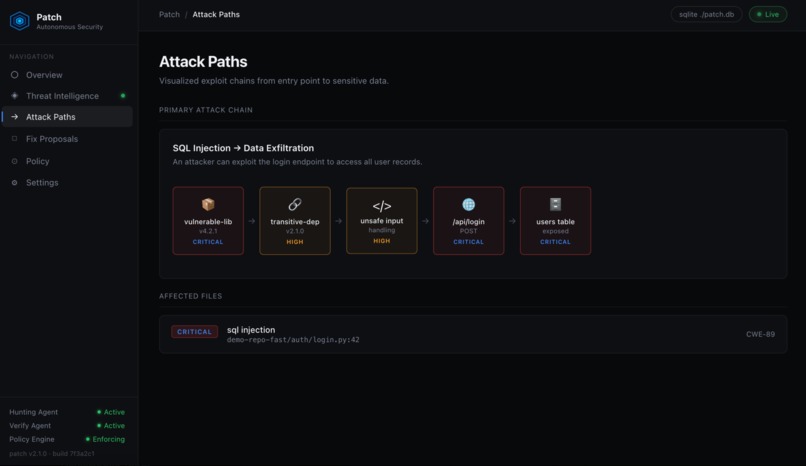
Task: Open the Policy page
Action: click(x=68, y=161)
